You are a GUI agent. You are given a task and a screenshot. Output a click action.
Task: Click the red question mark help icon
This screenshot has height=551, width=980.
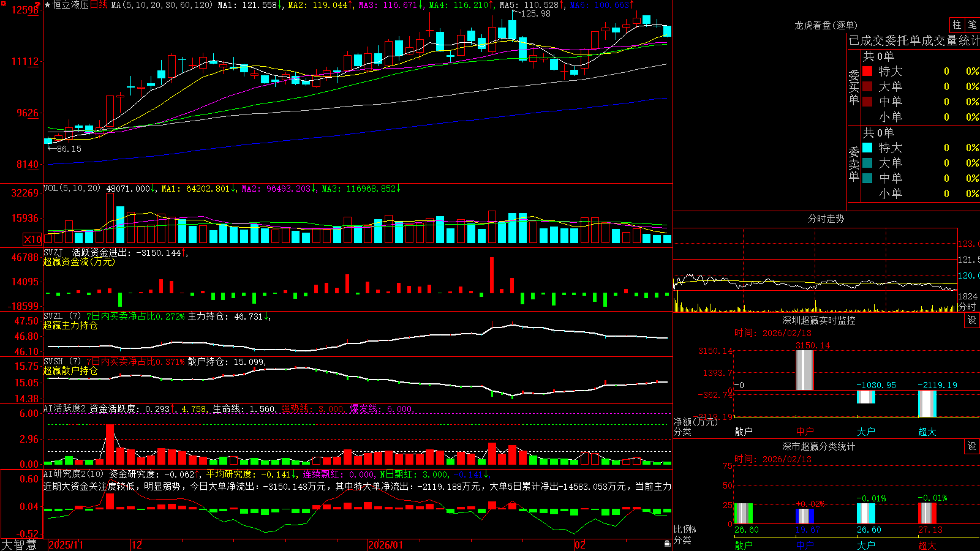(37, 5)
